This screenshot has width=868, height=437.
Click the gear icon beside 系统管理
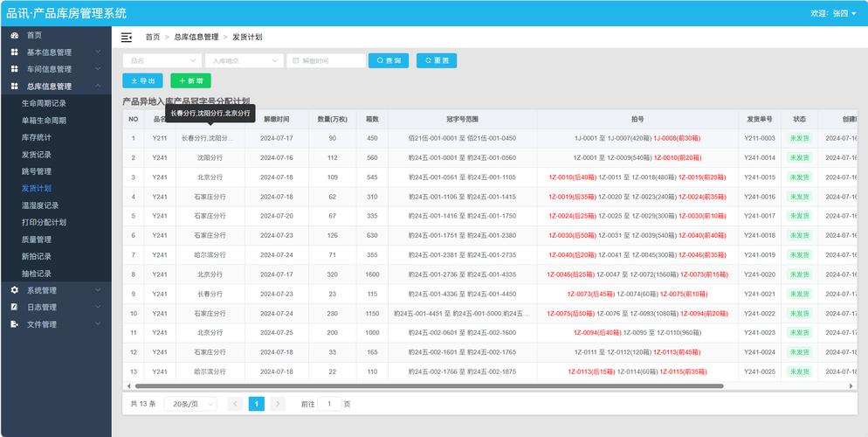pos(14,289)
